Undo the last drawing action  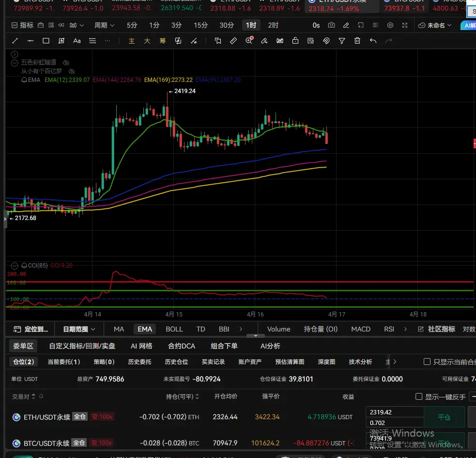coord(373,41)
